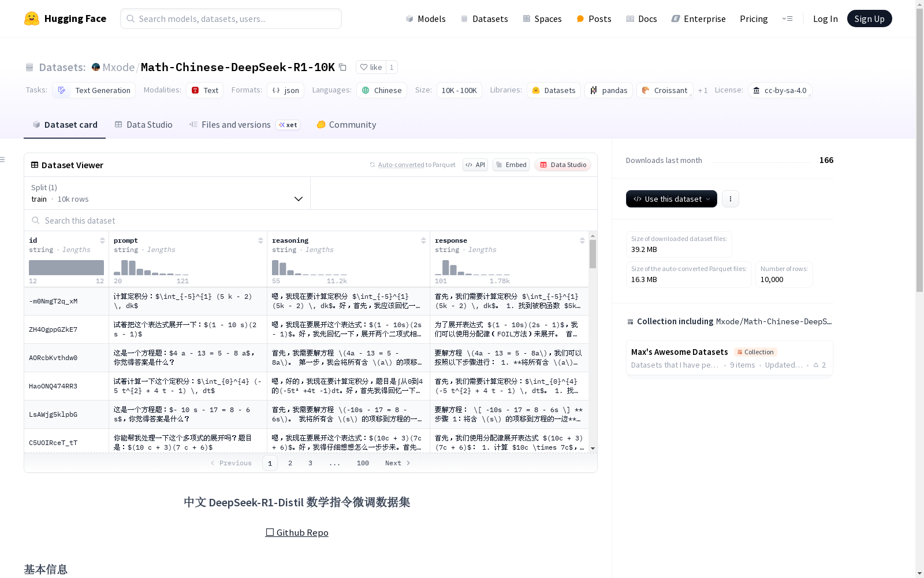The width and height of the screenshot is (924, 578).
Task: Sort by the prompt column sort arrows
Action: click(260, 240)
